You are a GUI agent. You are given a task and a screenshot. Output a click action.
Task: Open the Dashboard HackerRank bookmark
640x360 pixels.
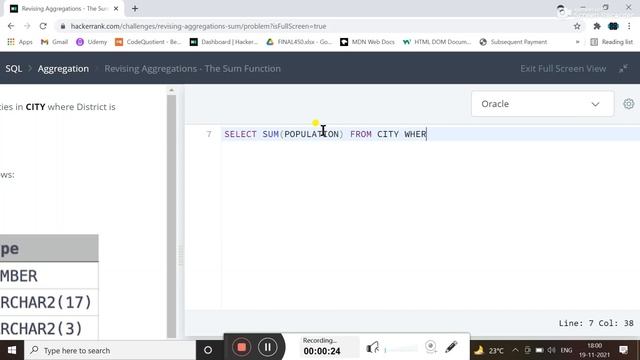(224, 42)
